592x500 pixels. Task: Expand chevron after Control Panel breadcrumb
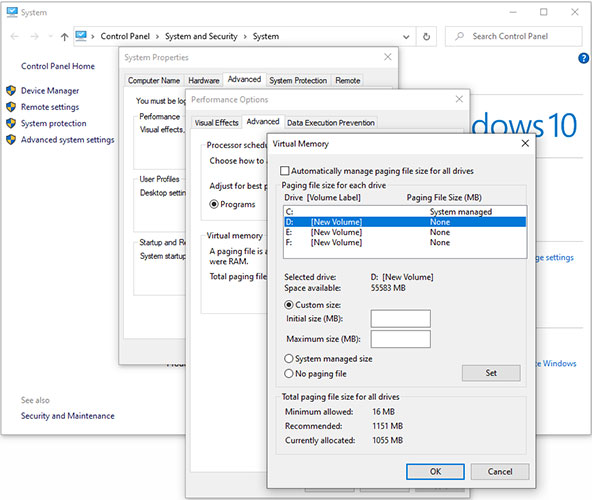click(x=157, y=37)
